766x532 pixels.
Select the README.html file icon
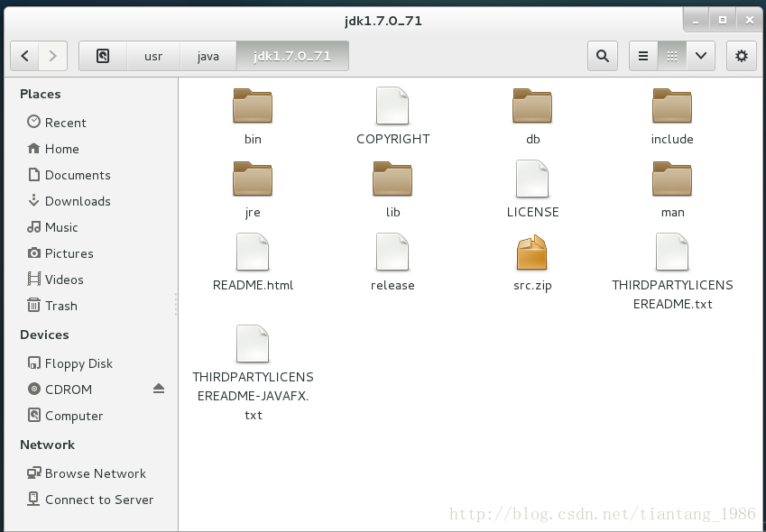[x=253, y=252]
